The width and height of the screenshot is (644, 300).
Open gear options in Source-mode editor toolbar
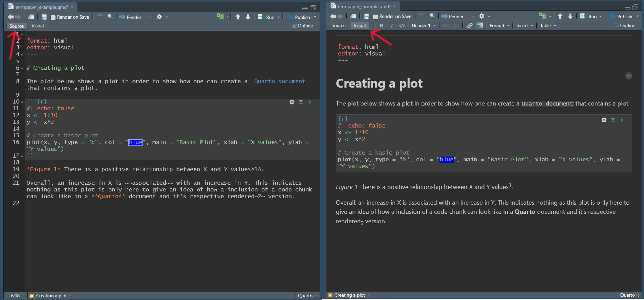(x=159, y=17)
